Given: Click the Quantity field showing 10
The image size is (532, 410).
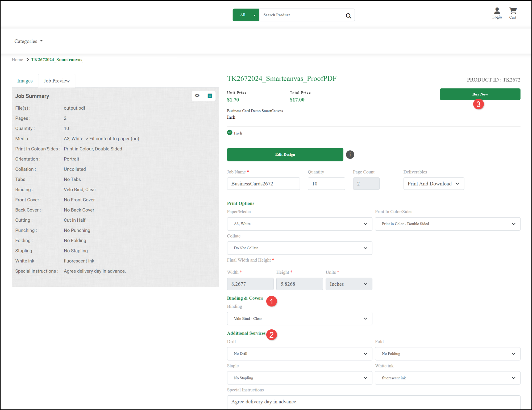Looking at the screenshot, I should tap(326, 184).
